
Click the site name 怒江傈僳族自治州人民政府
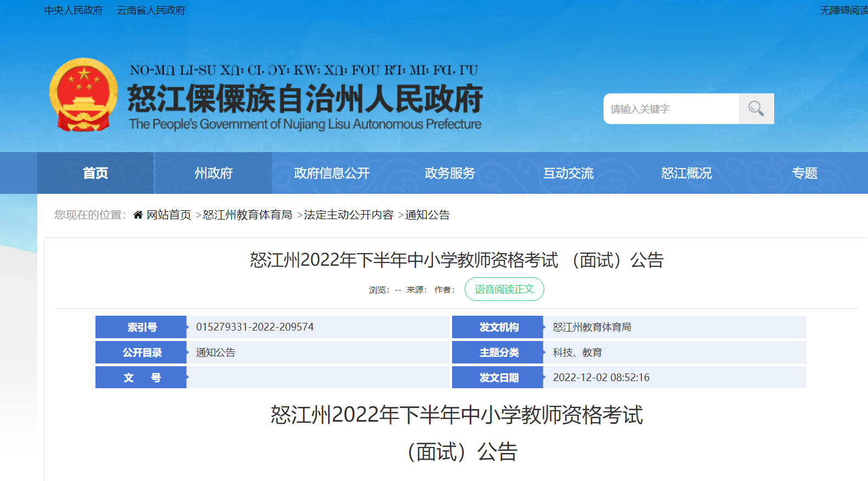click(305, 99)
